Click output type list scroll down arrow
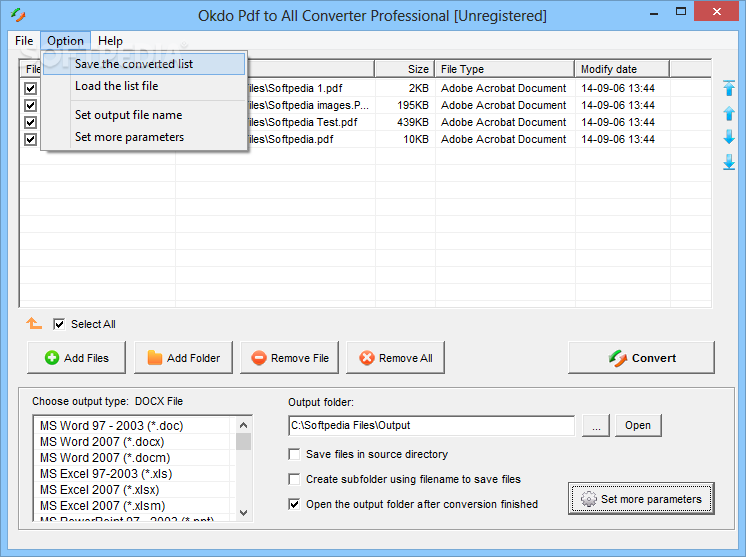Image resolution: width=746 pixels, height=557 pixels. (x=244, y=513)
